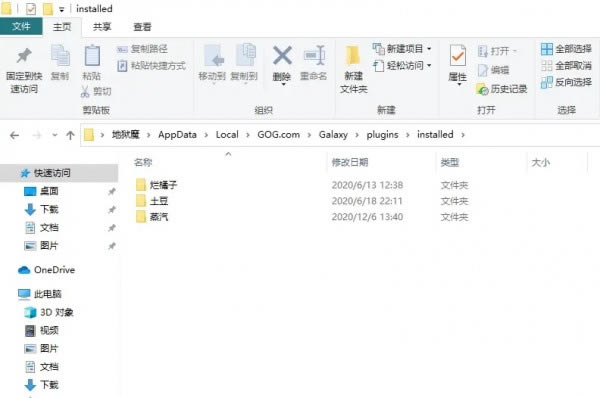Image resolution: width=600 pixels, height=398 pixels.
Task: Sort by 大小 (Size) column header
Action: pos(541,163)
